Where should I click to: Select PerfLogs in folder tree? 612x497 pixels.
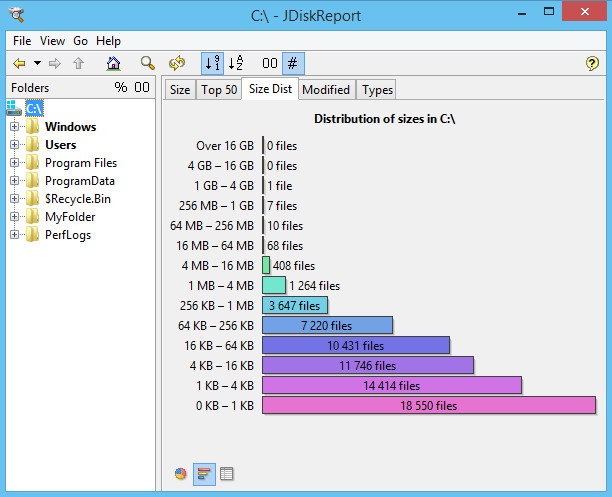tap(68, 235)
